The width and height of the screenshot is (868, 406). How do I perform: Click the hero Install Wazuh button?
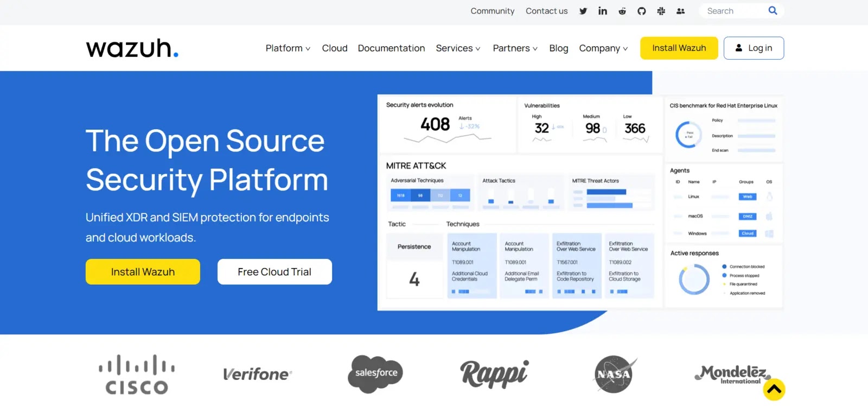point(143,271)
